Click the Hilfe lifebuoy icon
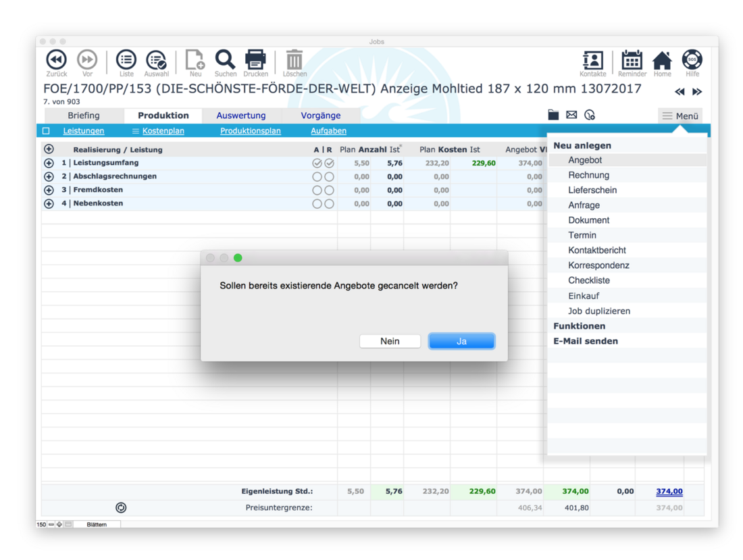Image resolution: width=743 pixels, height=560 pixels. 692,61
